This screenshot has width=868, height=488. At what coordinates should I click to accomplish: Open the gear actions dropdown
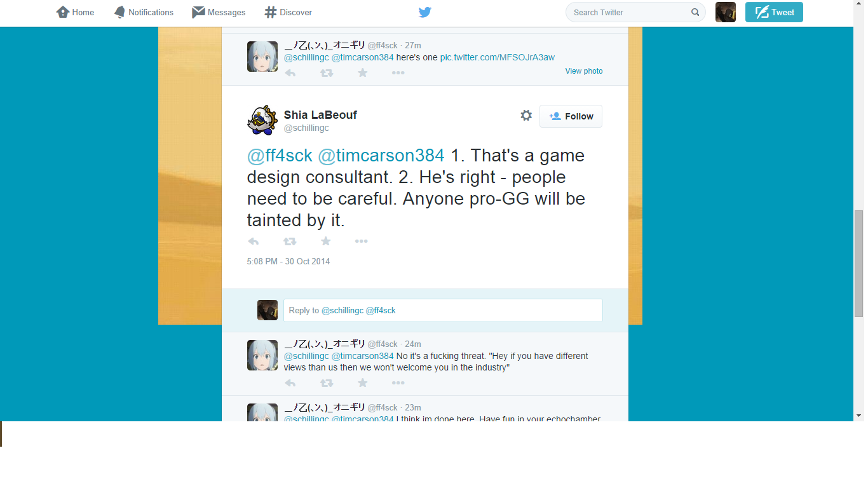[x=526, y=116]
